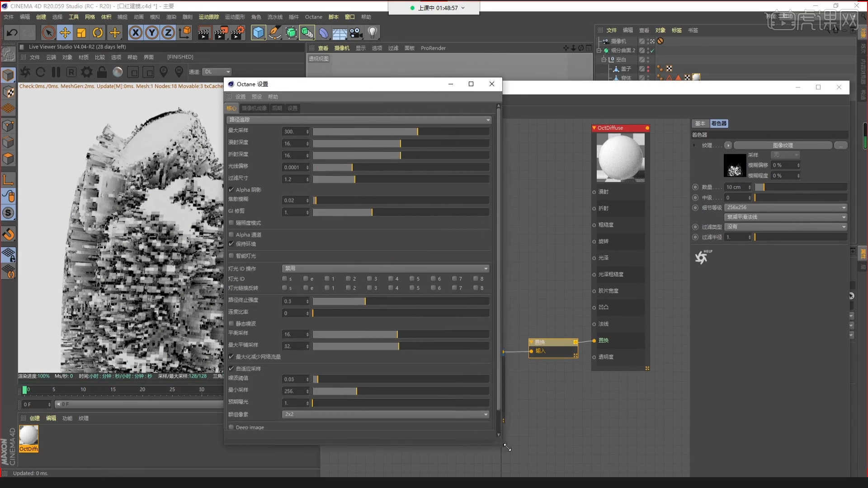
Task: Toggle the 保持环境 checkbox
Action: [231, 244]
